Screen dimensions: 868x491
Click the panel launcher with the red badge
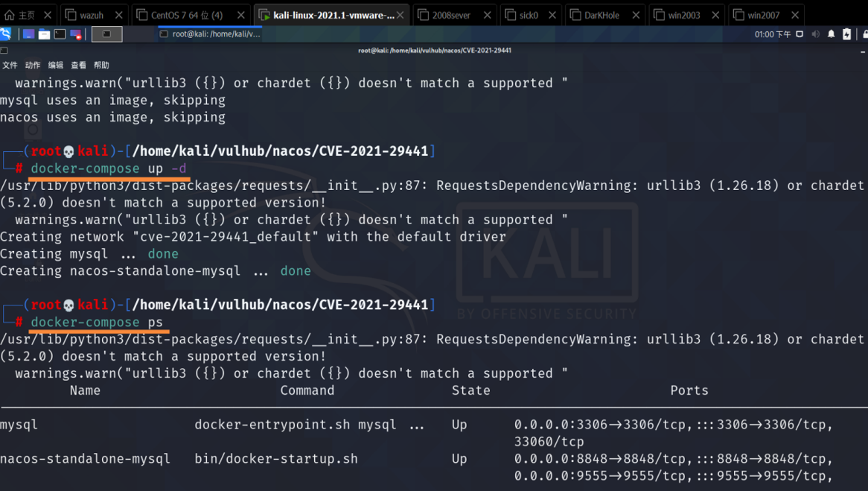tap(76, 34)
